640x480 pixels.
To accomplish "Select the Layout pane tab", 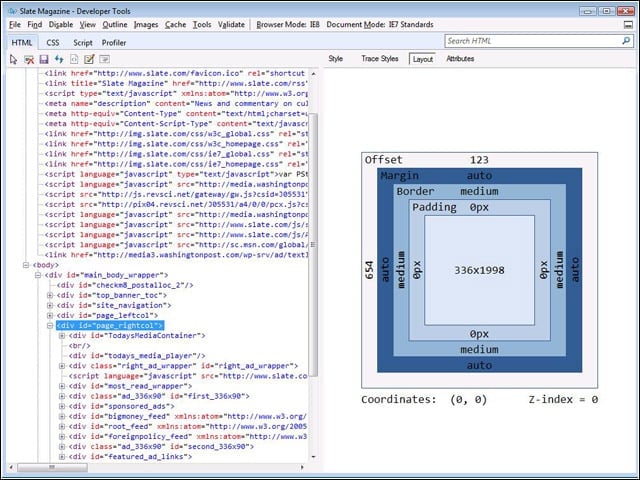I will 422,59.
